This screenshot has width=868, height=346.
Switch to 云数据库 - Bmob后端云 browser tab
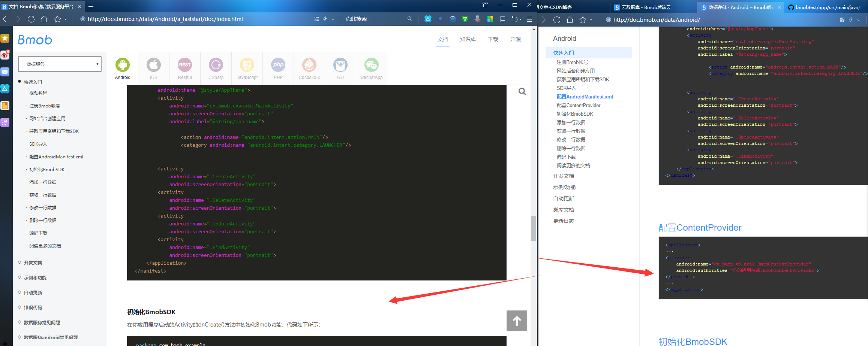coord(652,7)
